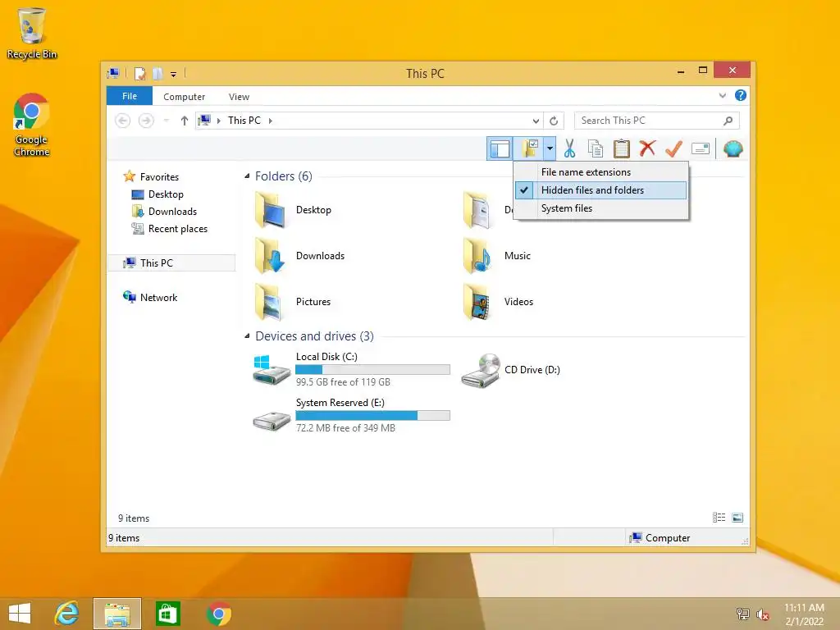Open the File ribbon tab
Image resolution: width=840 pixels, height=630 pixels.
[130, 96]
